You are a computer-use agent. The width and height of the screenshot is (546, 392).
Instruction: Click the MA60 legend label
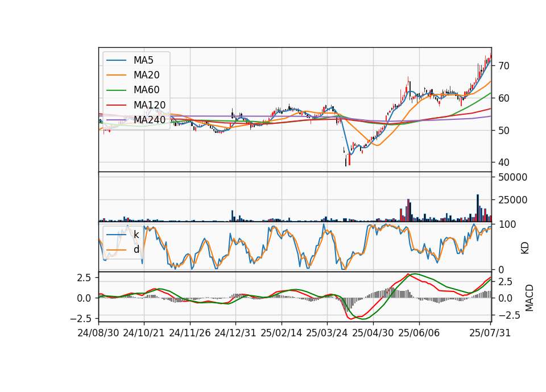click(146, 90)
